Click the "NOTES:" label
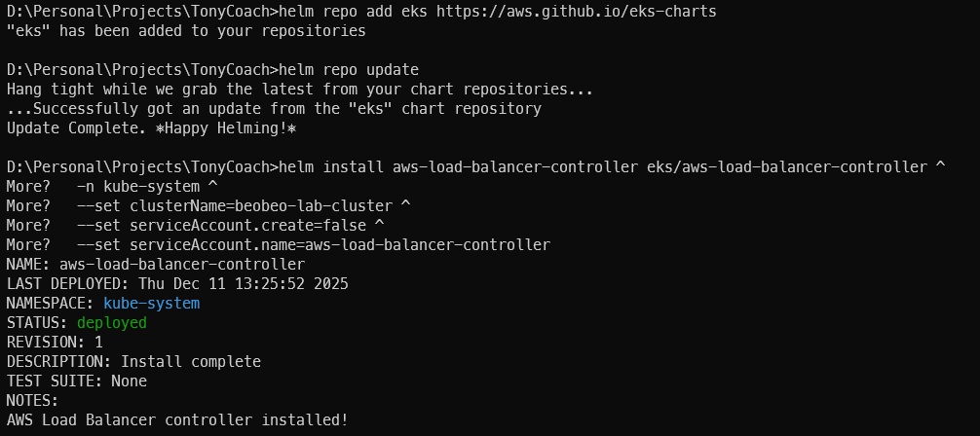 32,400
